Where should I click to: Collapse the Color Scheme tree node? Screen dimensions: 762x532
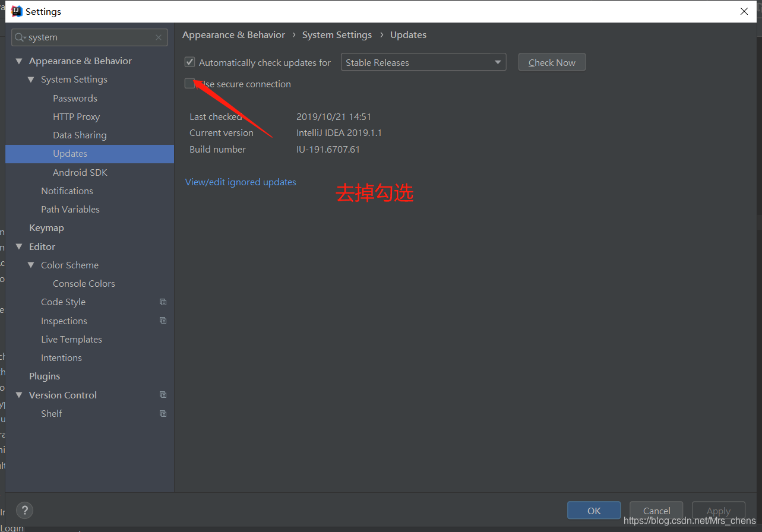coord(31,265)
